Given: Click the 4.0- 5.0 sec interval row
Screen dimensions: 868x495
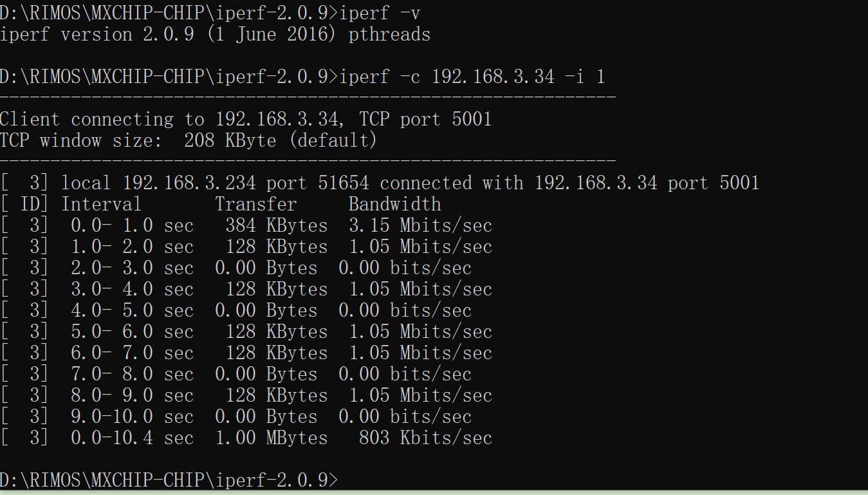Looking at the screenshot, I should point(236,310).
